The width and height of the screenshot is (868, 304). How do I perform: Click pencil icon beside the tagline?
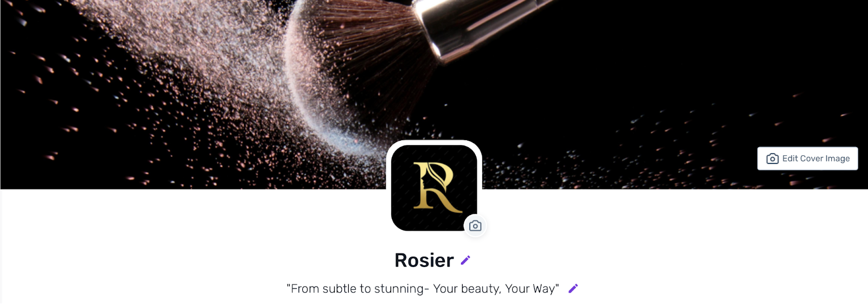573,288
